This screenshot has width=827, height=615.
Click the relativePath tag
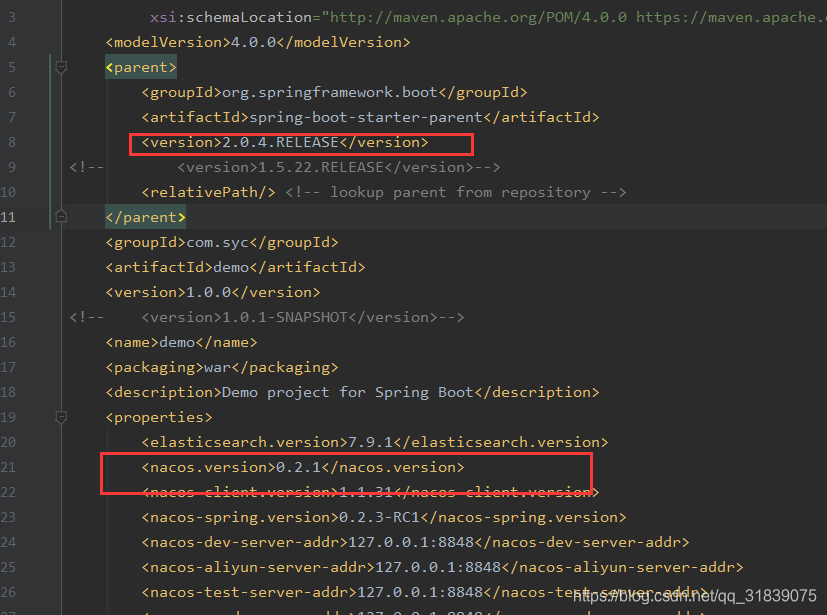click(x=208, y=192)
